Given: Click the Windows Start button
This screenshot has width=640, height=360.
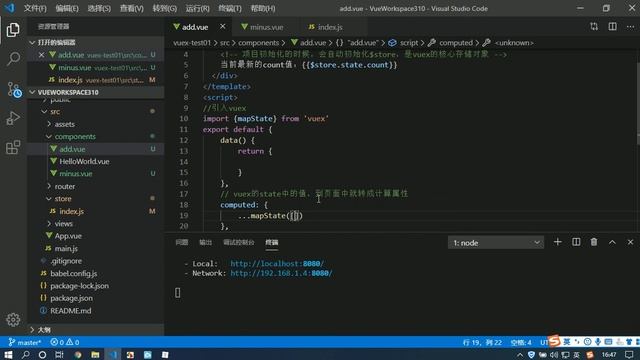Looking at the screenshot, I should (8, 355).
